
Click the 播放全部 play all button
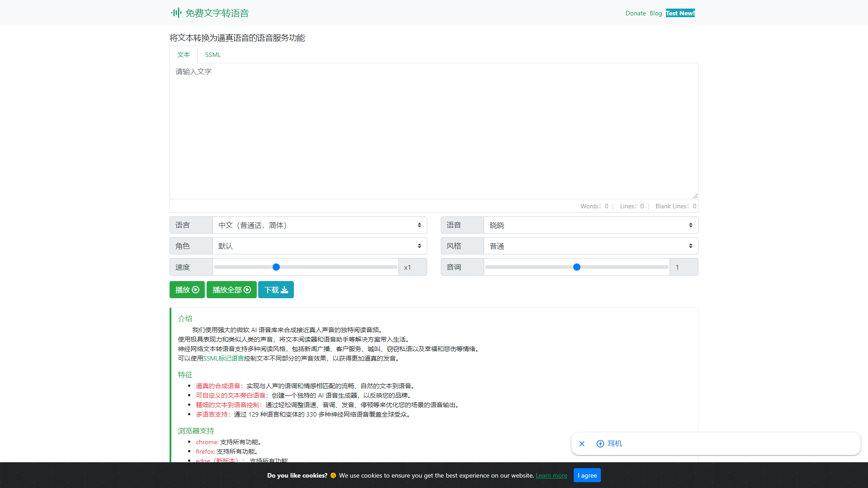click(x=231, y=290)
